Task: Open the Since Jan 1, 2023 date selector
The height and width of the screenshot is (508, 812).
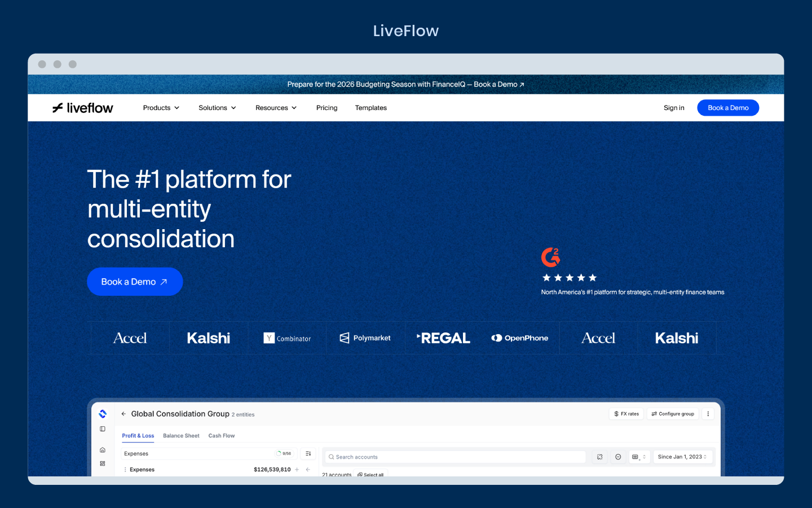Action: [x=683, y=457]
